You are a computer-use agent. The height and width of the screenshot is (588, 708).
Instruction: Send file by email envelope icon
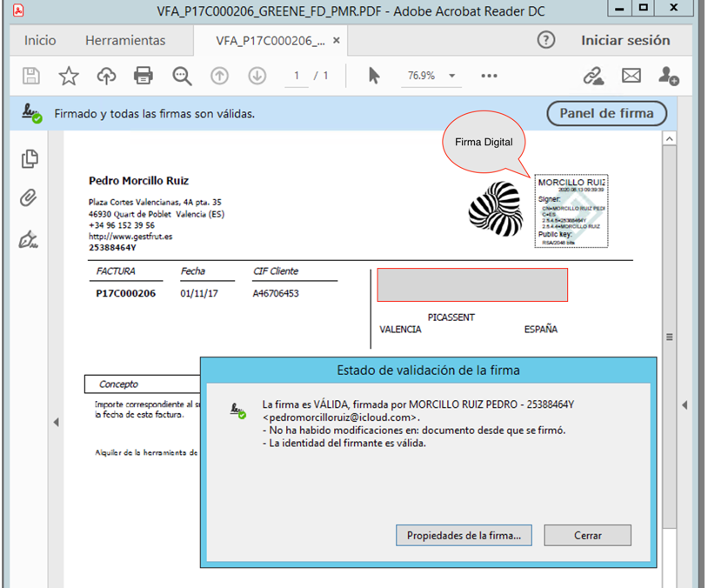click(x=631, y=76)
